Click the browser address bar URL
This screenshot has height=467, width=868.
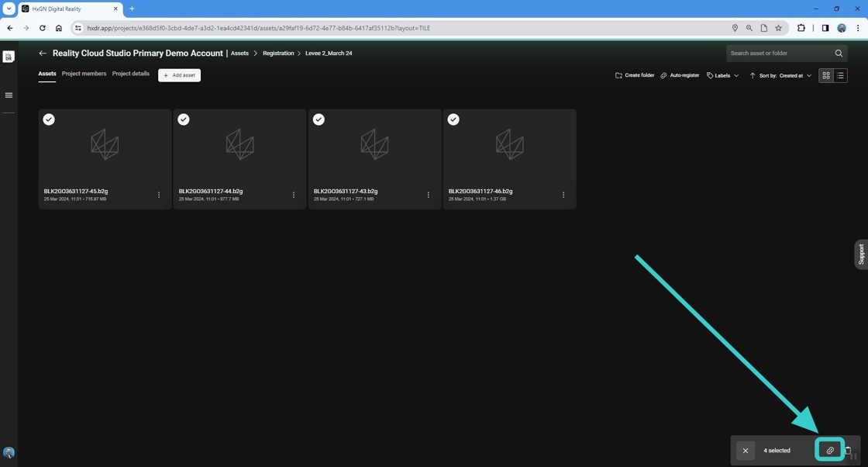[x=259, y=28]
